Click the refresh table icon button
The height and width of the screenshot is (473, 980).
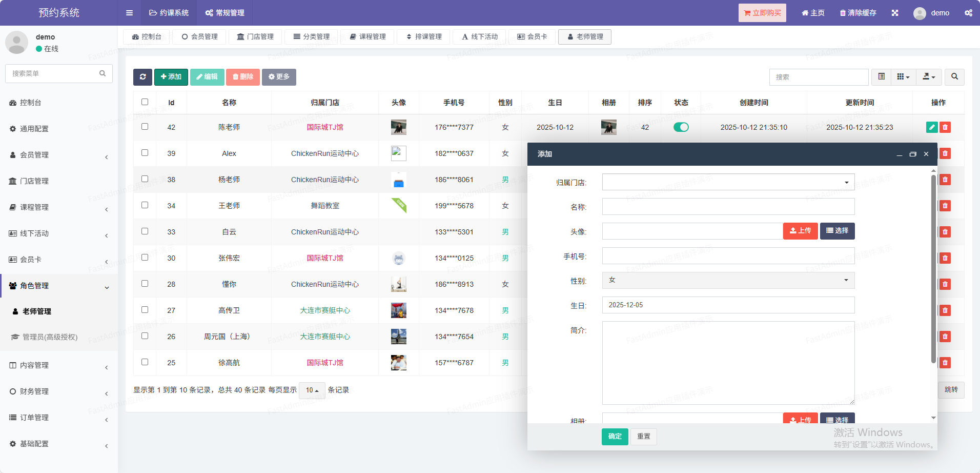[x=142, y=77]
